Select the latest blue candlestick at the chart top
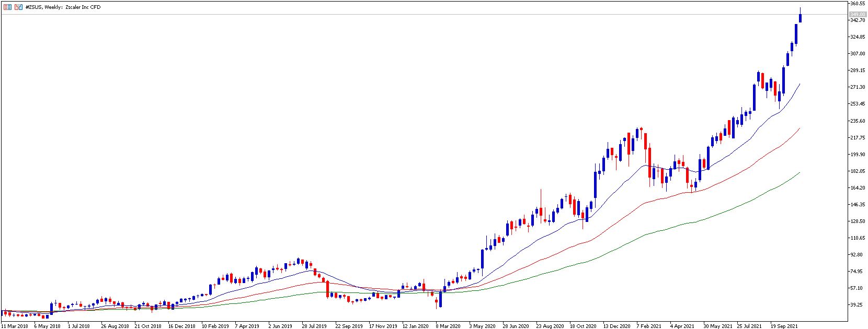The width and height of the screenshot is (868, 329). point(801,18)
